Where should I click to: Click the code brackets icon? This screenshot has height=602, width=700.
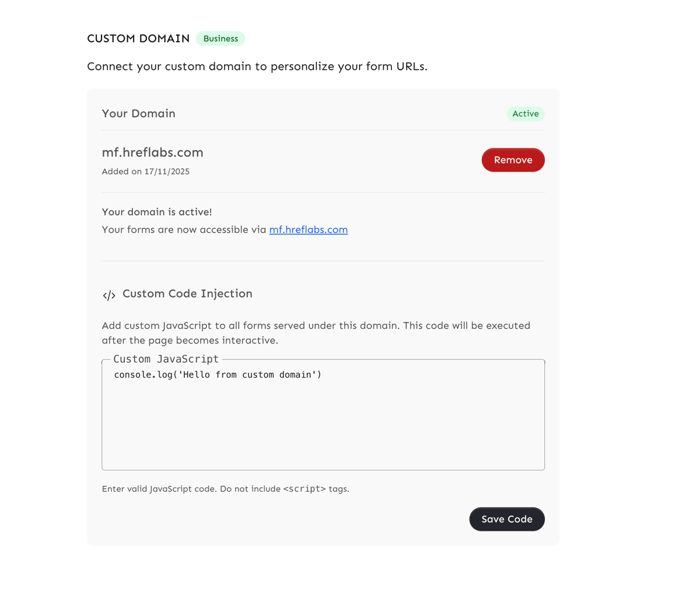pos(108,295)
